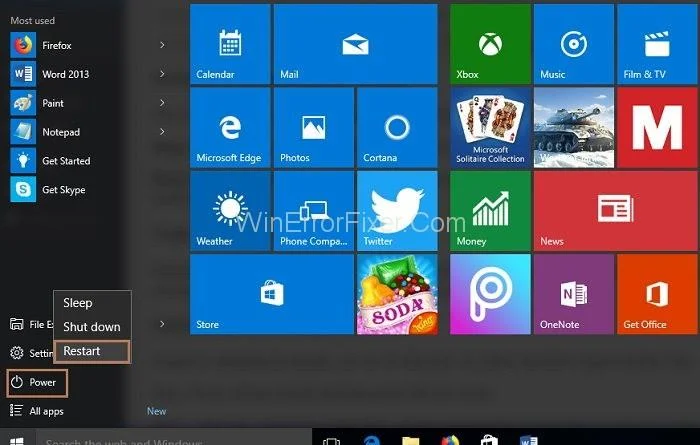Viewport: 700px width, 445px height.
Task: Open the Photos tile
Action: tap(314, 128)
